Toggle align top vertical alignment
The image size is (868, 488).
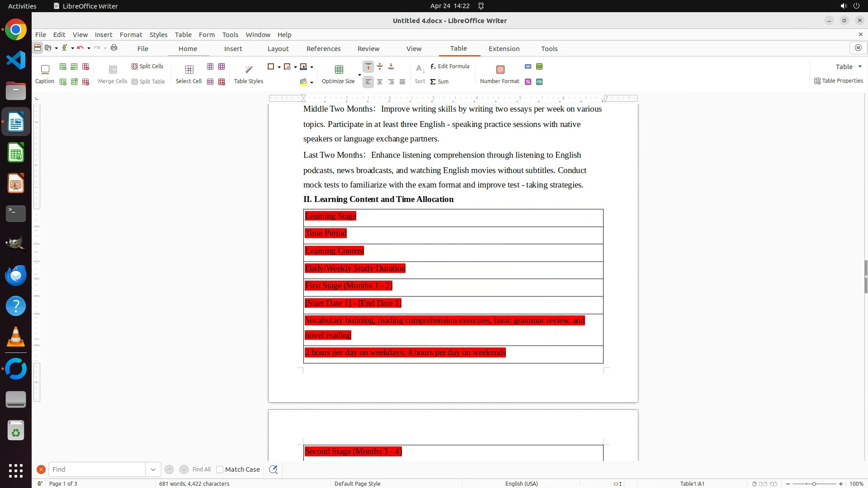[368, 67]
